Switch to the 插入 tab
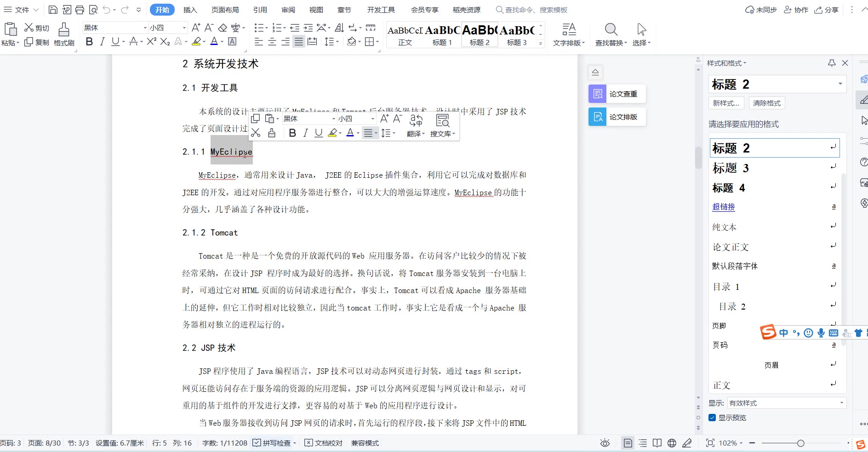Image resolution: width=868 pixels, height=452 pixels. coord(190,10)
